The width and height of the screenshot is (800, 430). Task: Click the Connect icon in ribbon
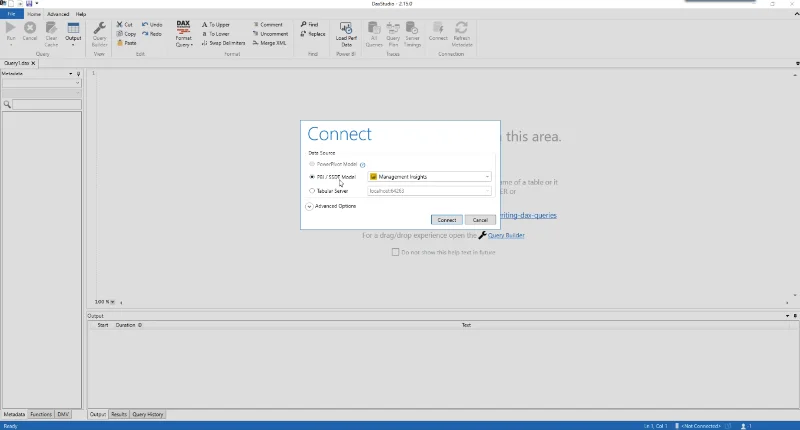tap(438, 28)
